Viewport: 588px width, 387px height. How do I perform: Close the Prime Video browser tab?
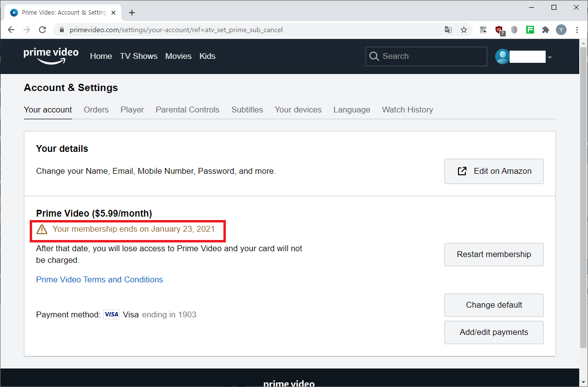(113, 13)
